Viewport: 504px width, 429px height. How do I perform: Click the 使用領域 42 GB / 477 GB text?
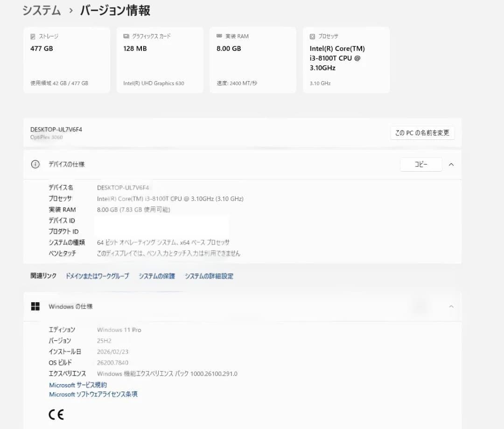[59, 83]
